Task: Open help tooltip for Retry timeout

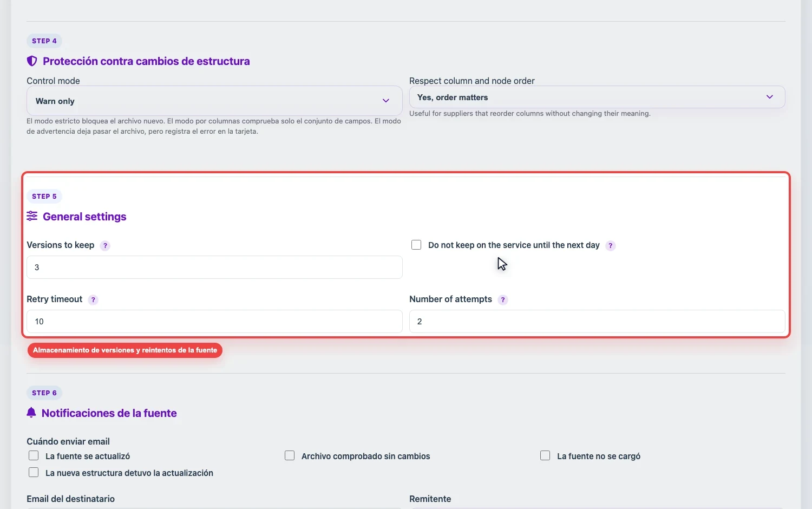Action: 93,299
